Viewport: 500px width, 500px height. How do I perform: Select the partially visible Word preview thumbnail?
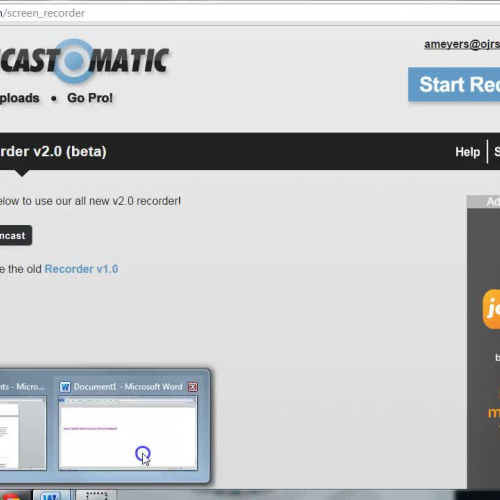pyautogui.click(x=23, y=433)
